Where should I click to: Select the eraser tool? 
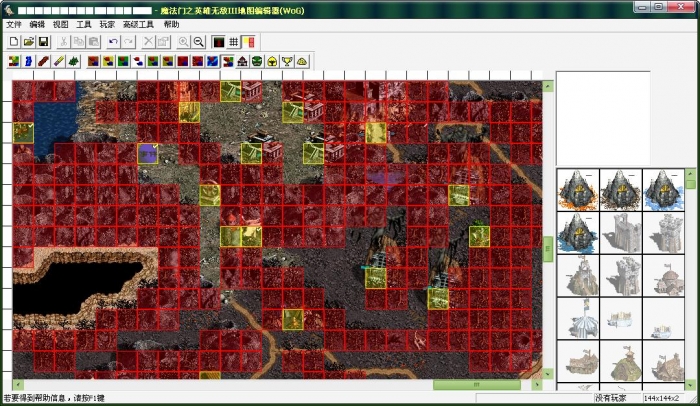(x=58, y=61)
